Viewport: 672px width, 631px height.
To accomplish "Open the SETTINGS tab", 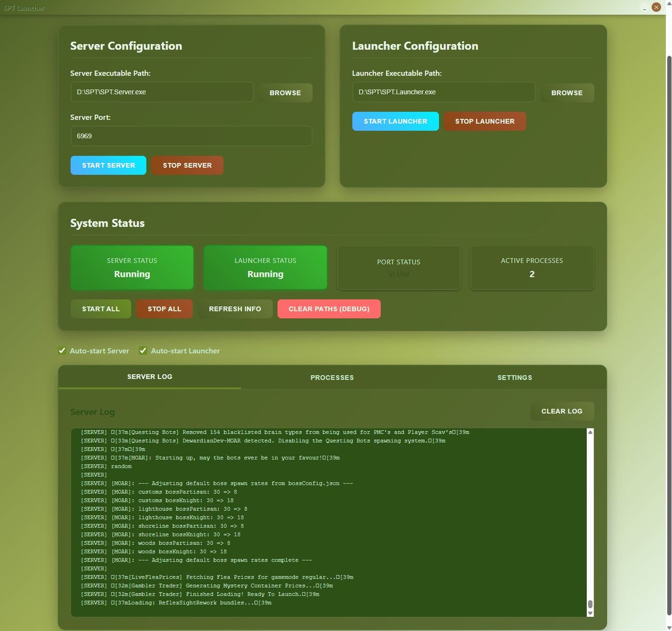I will click(515, 378).
